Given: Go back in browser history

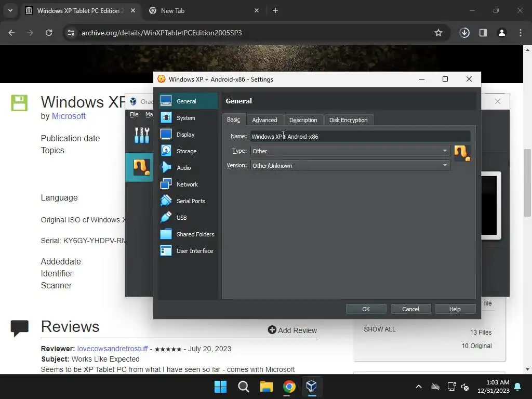Looking at the screenshot, I should [x=11, y=33].
